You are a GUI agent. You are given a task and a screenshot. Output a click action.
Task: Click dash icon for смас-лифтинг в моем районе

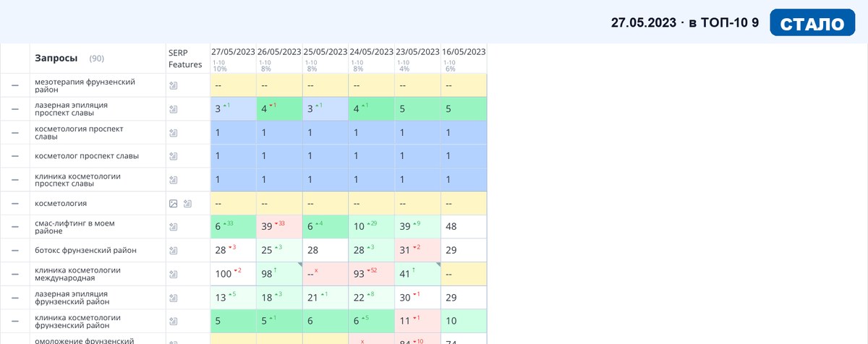coord(14,227)
